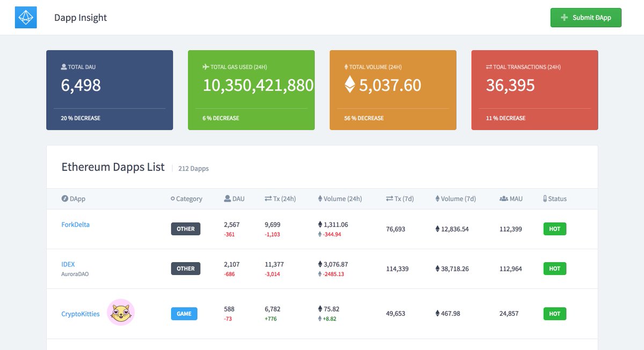644x350 pixels.
Task: Click the Ethereum icon beside -344.94
Action: (x=320, y=234)
